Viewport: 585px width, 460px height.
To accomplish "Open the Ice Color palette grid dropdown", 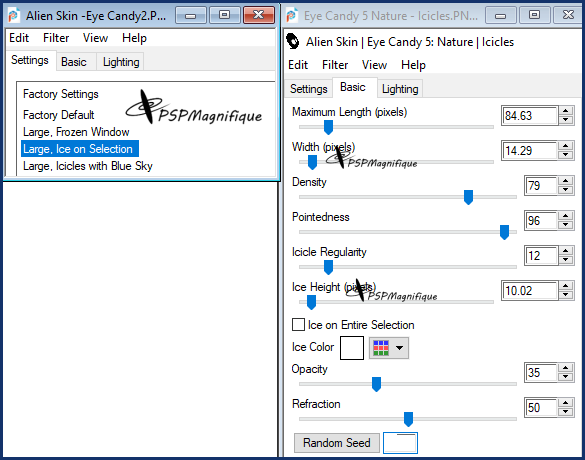I will click(389, 348).
